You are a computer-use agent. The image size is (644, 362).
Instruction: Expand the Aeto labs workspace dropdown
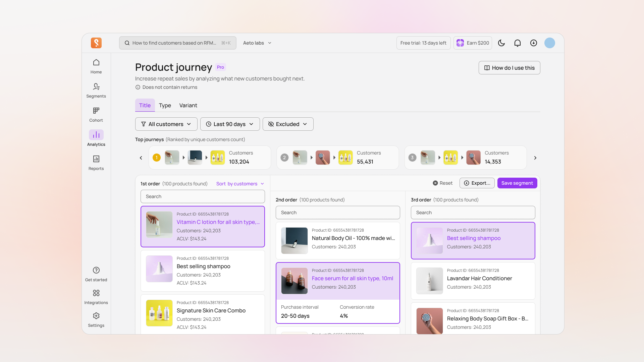257,43
